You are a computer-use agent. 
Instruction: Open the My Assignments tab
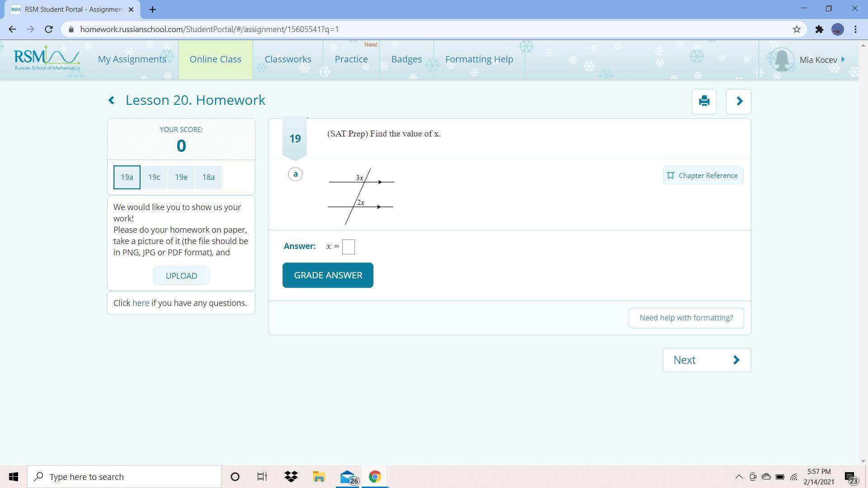pos(132,59)
